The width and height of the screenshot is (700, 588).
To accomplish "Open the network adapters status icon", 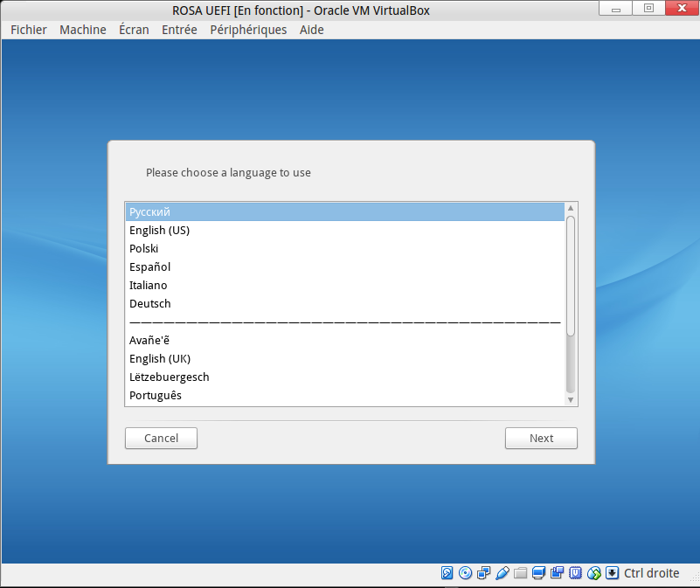I will [483, 573].
